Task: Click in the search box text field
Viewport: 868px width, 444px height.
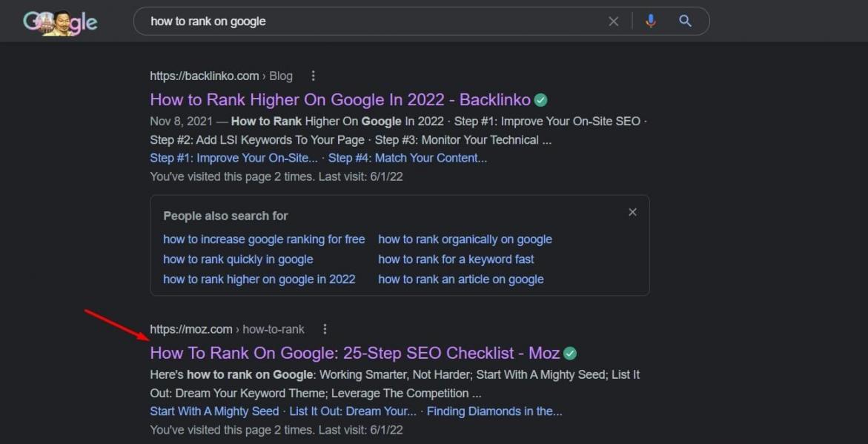Action: 371,21
